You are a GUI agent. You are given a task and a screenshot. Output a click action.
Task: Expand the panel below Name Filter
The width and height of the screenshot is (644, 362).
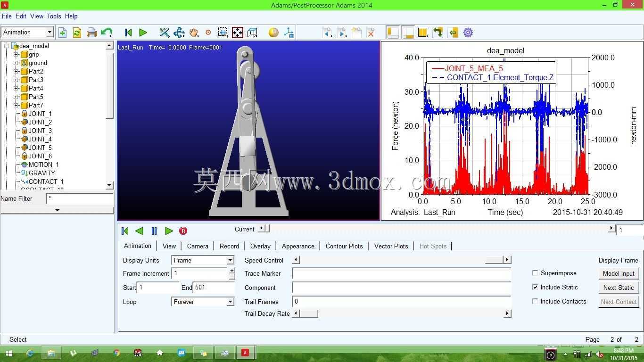[57, 210]
